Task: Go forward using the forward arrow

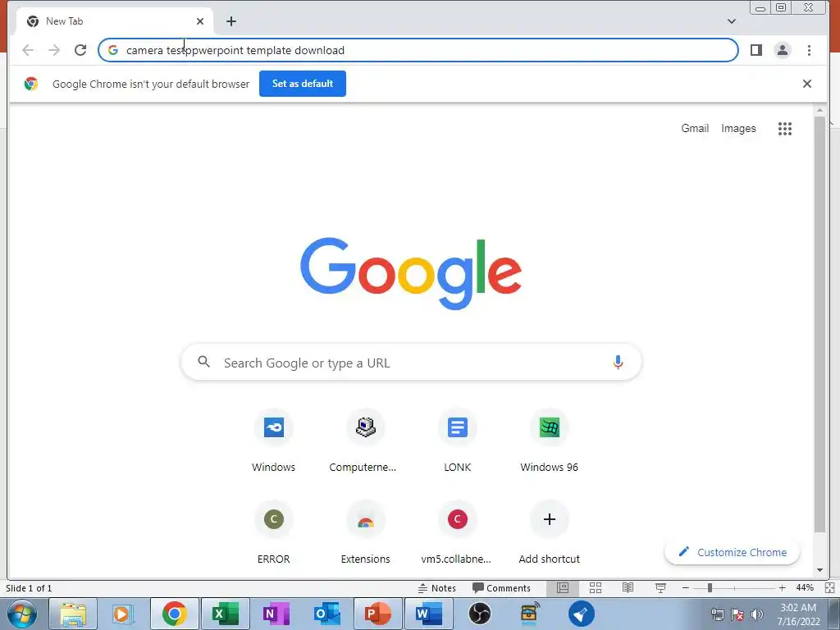Action: click(54, 50)
